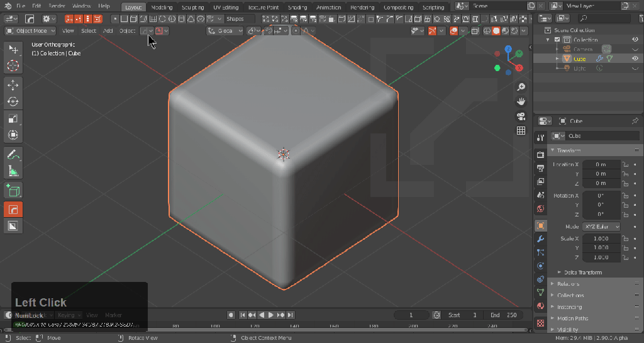This screenshot has width=644, height=343.
Task: Open the Render menu
Action: tap(57, 6)
